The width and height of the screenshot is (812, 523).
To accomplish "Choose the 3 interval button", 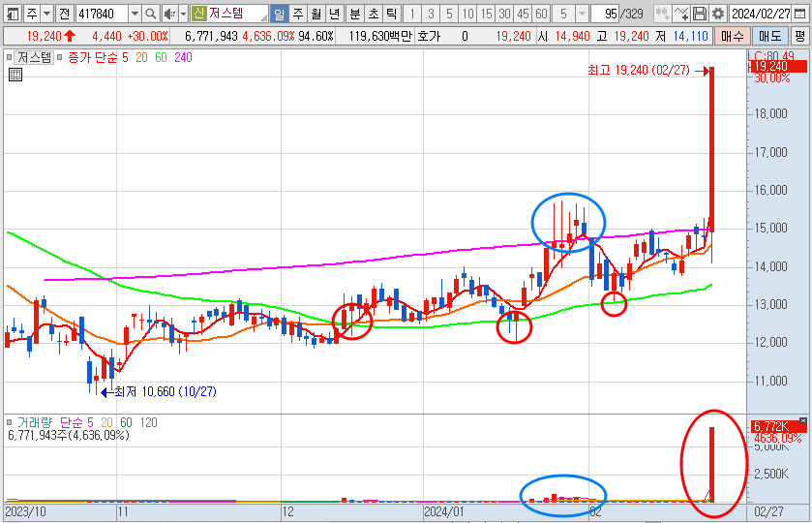I will (431, 14).
